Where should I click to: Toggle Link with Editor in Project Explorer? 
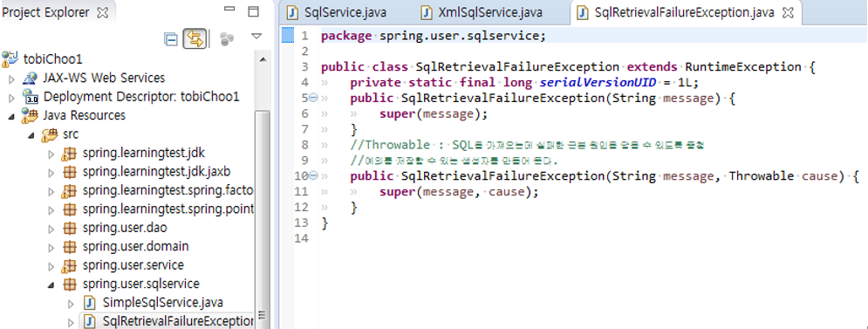pos(195,38)
